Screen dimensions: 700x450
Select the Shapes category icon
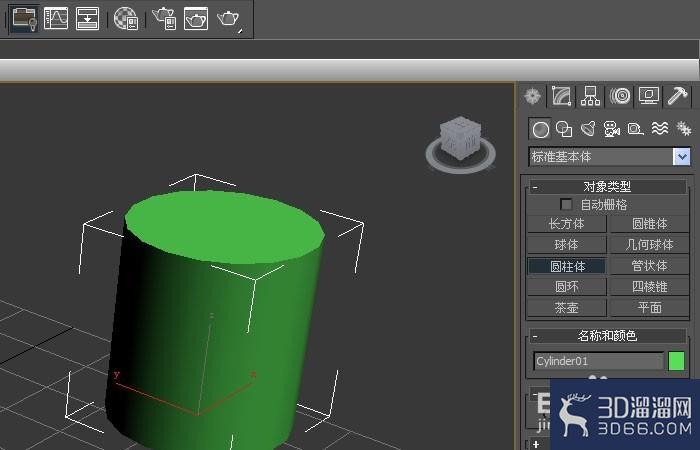point(564,129)
